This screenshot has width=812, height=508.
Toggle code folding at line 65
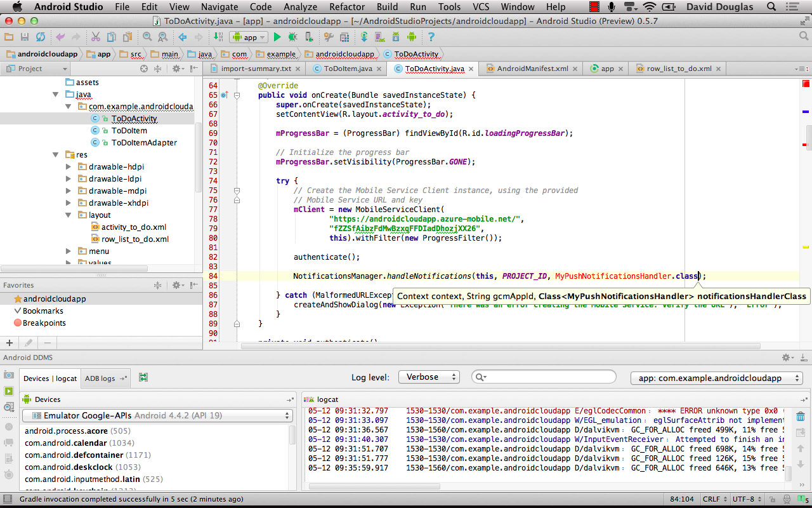click(x=236, y=95)
